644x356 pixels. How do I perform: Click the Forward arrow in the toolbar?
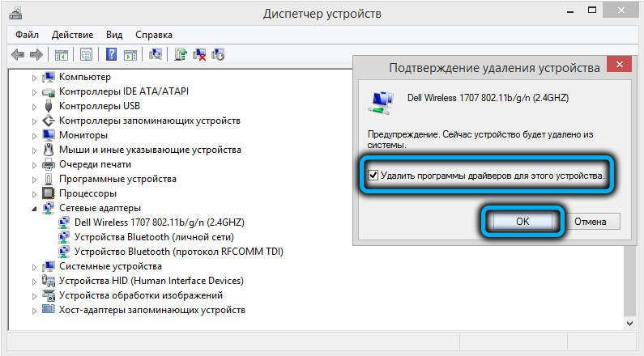36,55
